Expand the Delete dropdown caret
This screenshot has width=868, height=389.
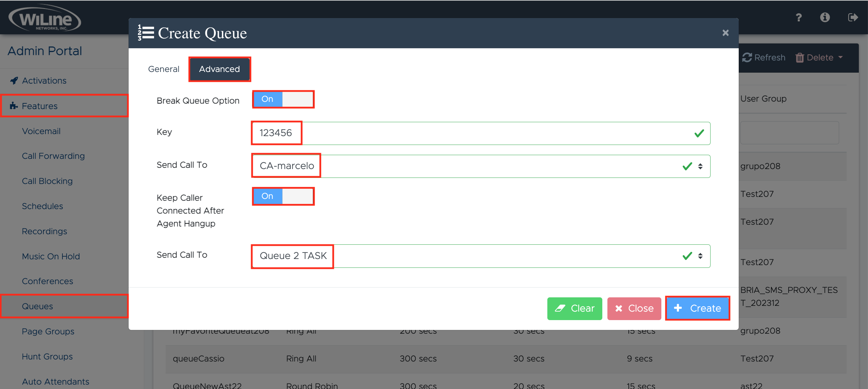tap(841, 57)
